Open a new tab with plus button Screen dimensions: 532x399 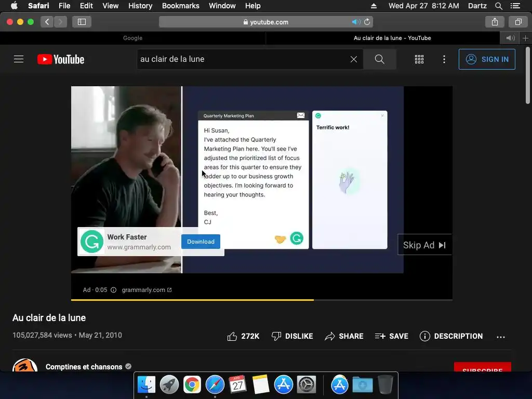click(525, 38)
